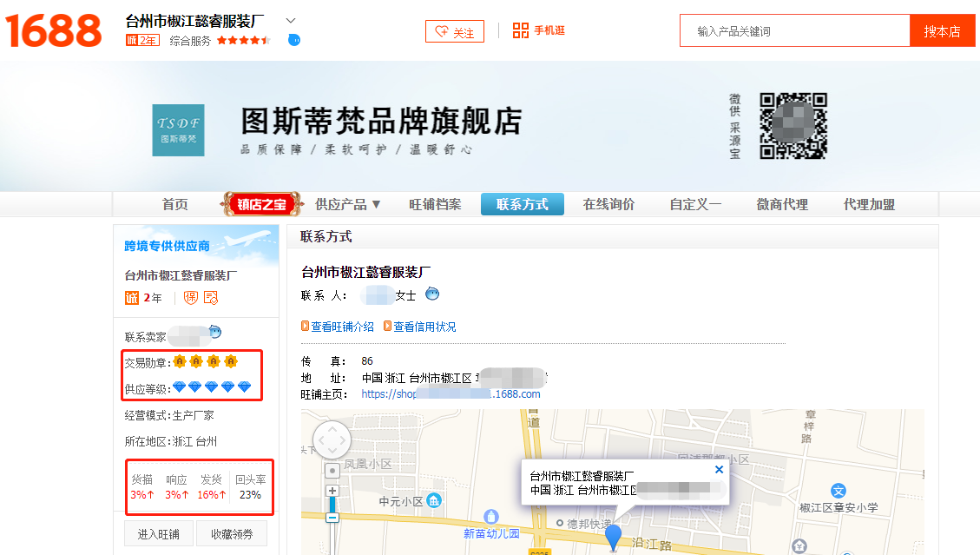Open Wangwang chat icon in header
Viewport: 980px width, 555px height.
(293, 40)
